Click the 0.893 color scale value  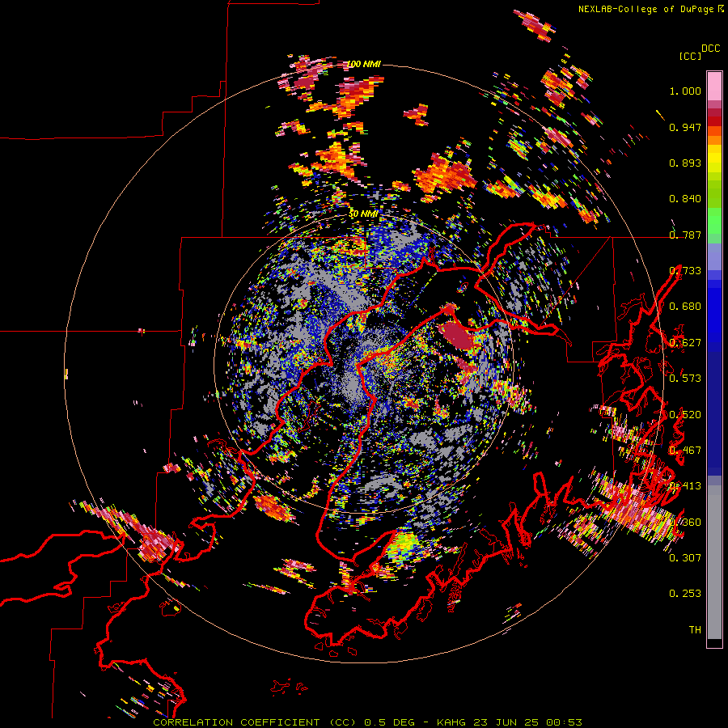click(x=685, y=163)
